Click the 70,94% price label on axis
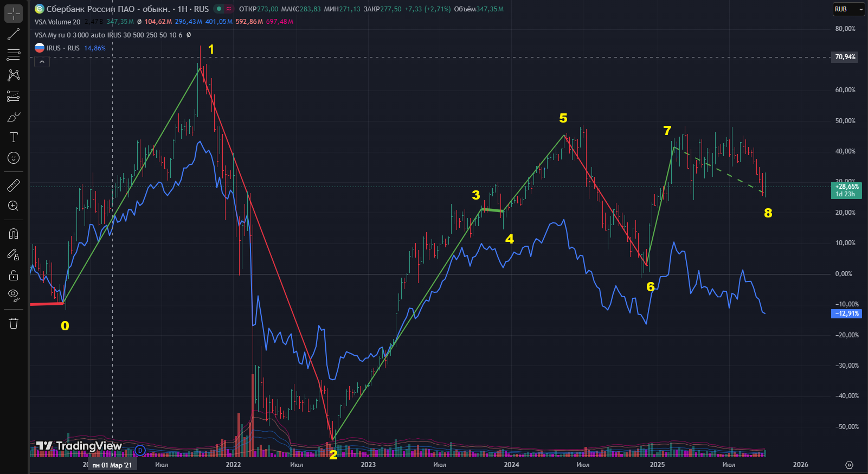This screenshot has width=868, height=474. [x=845, y=57]
